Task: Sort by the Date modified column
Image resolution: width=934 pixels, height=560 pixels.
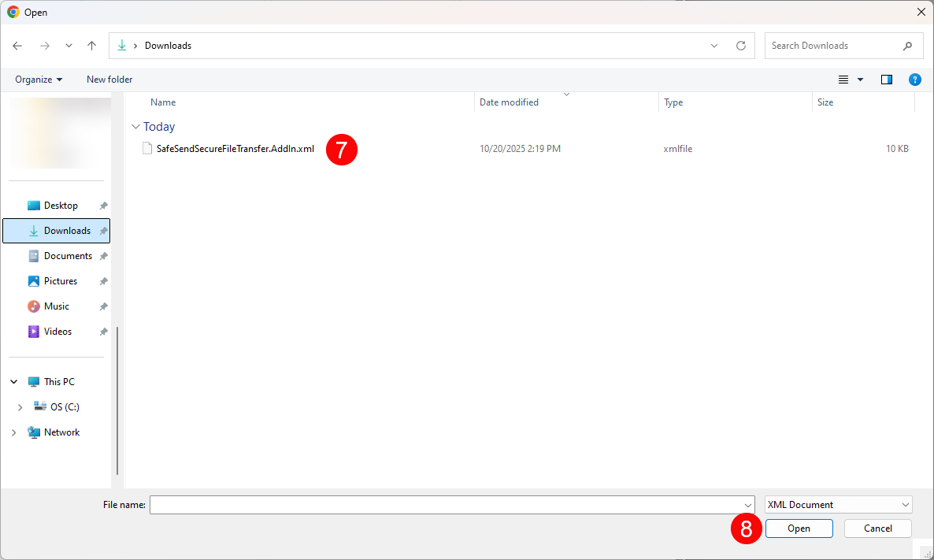Action: pyautogui.click(x=510, y=102)
